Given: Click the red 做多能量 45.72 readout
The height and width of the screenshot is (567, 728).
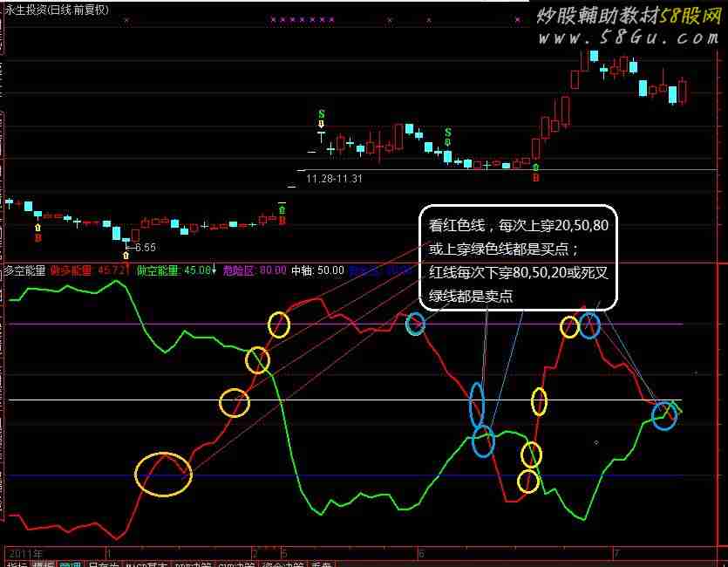Looking at the screenshot, I should click(88, 270).
